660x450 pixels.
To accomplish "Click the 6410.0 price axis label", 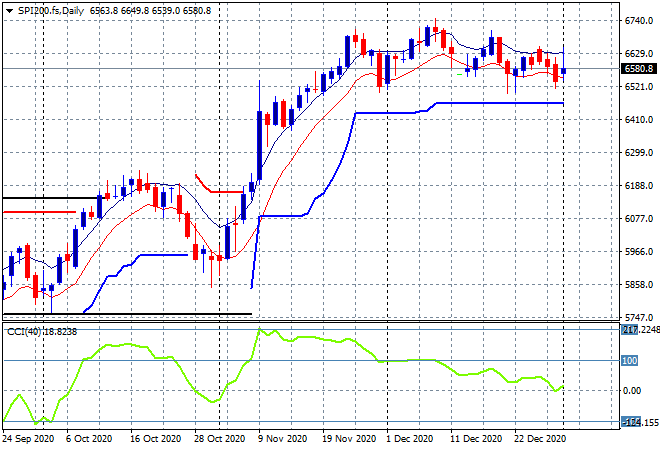I will tap(639, 120).
